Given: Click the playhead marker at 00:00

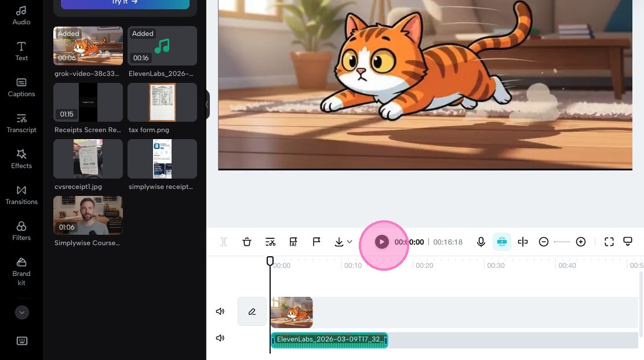Looking at the screenshot, I should [270, 261].
